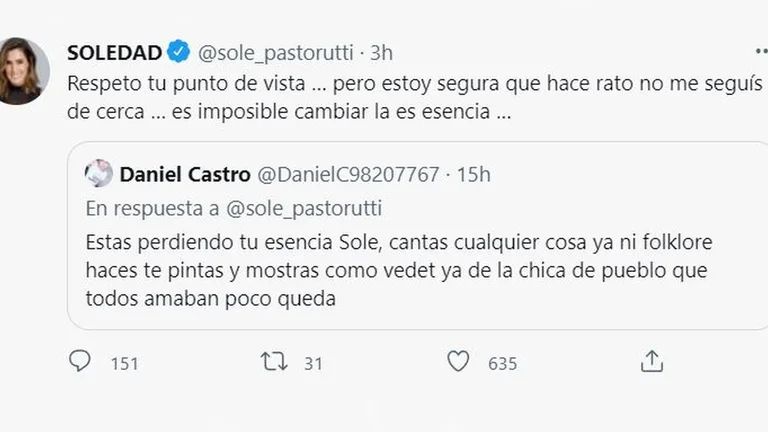The width and height of the screenshot is (768, 432).
Task: Open the share icon for this tweet
Action: [651, 361]
